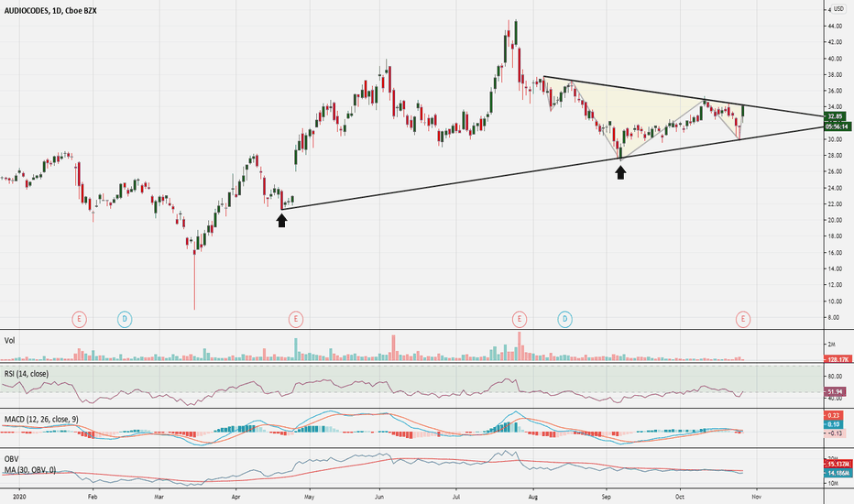Viewport: 854px width, 504px height.
Task: Open the earnings marker in late July
Action: click(x=520, y=319)
